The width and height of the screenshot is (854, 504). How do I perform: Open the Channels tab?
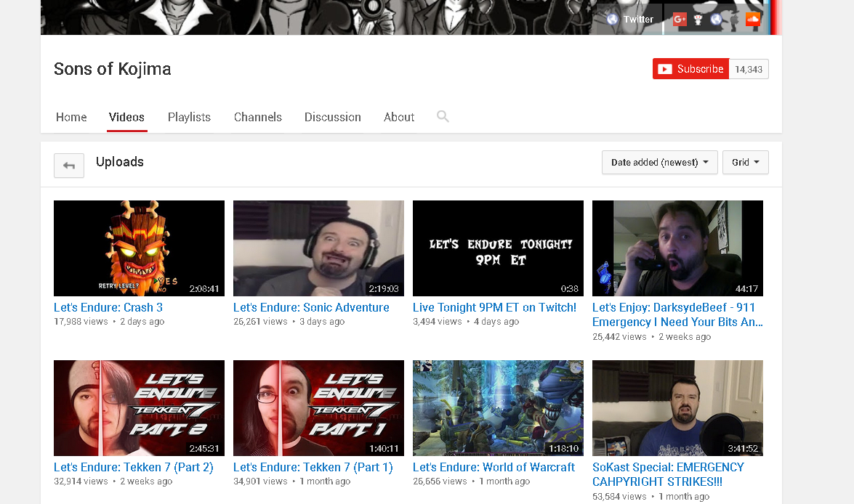257,117
